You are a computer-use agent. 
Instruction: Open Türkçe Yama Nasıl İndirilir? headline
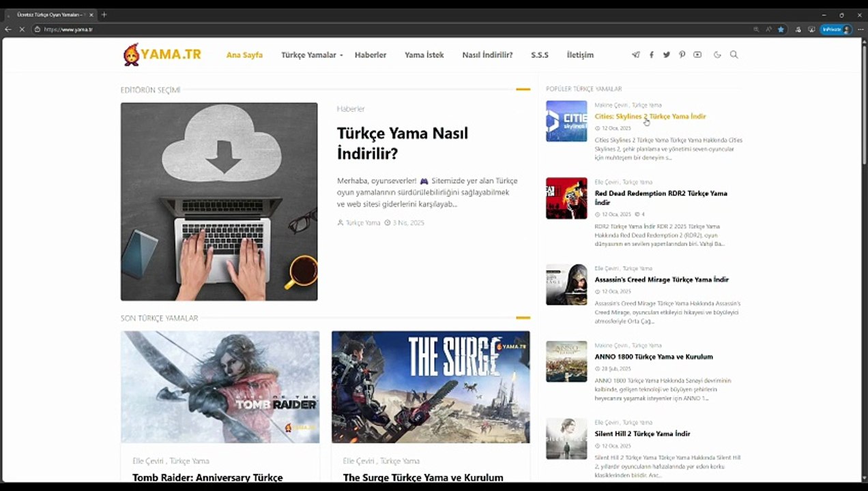click(403, 143)
